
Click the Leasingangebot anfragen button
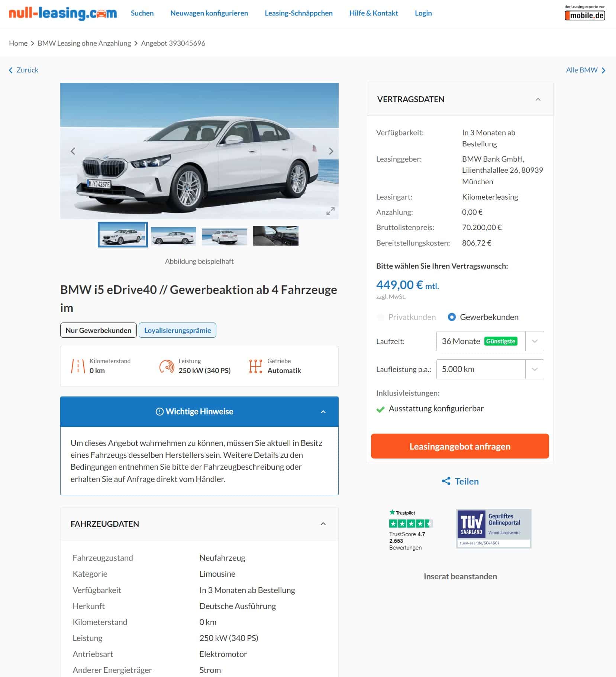(460, 446)
